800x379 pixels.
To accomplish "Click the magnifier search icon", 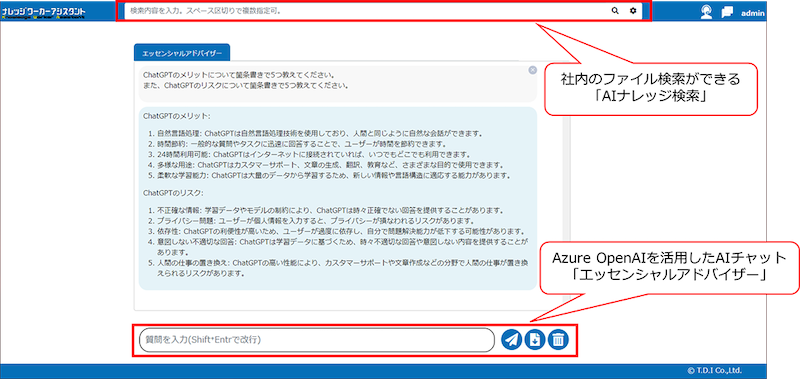I will coord(615,11).
